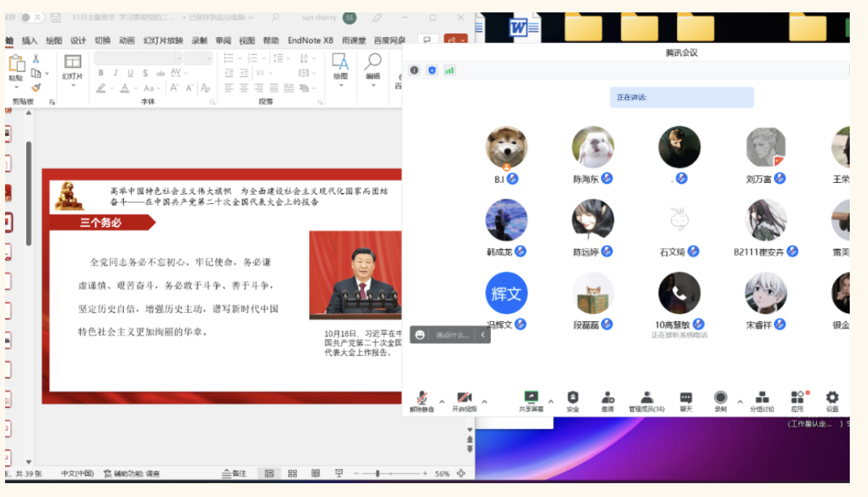Expand share screen options arrow
This screenshot has height=497, width=868.
[x=551, y=402]
